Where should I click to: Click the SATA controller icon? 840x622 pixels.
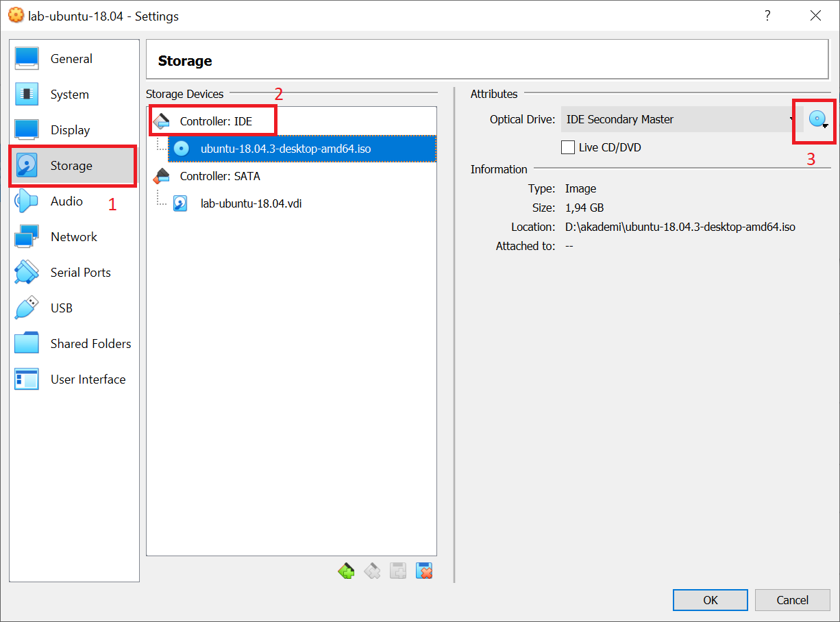(x=161, y=176)
